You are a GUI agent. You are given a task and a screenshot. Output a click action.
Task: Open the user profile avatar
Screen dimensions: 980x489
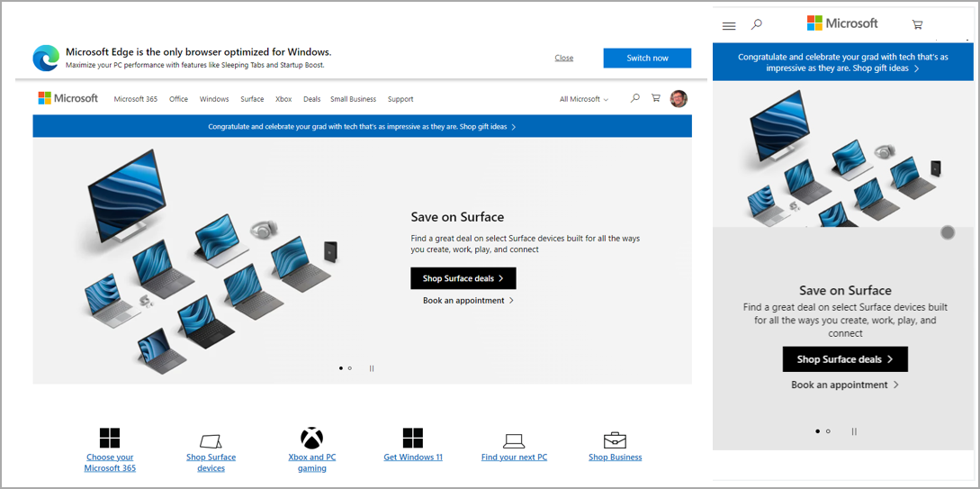pyautogui.click(x=679, y=98)
